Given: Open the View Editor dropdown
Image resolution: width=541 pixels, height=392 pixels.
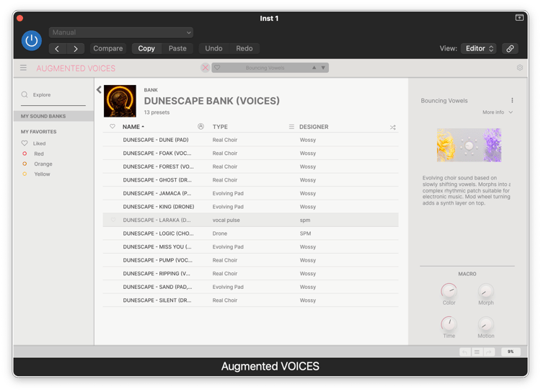Looking at the screenshot, I should tap(478, 48).
